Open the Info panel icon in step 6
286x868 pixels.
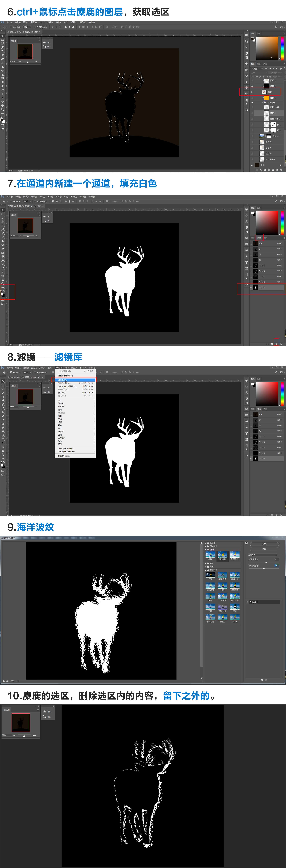tap(247, 35)
